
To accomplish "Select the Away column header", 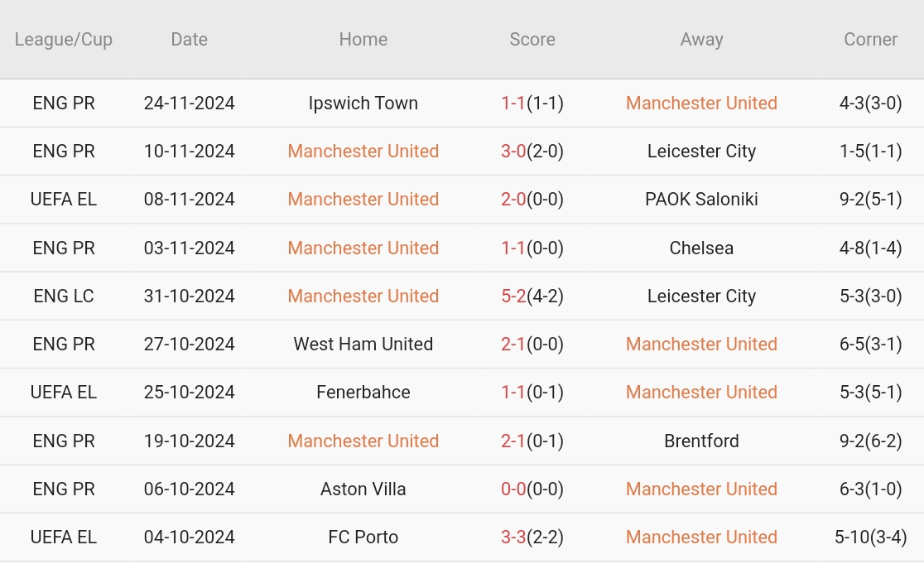I will pos(701,40).
